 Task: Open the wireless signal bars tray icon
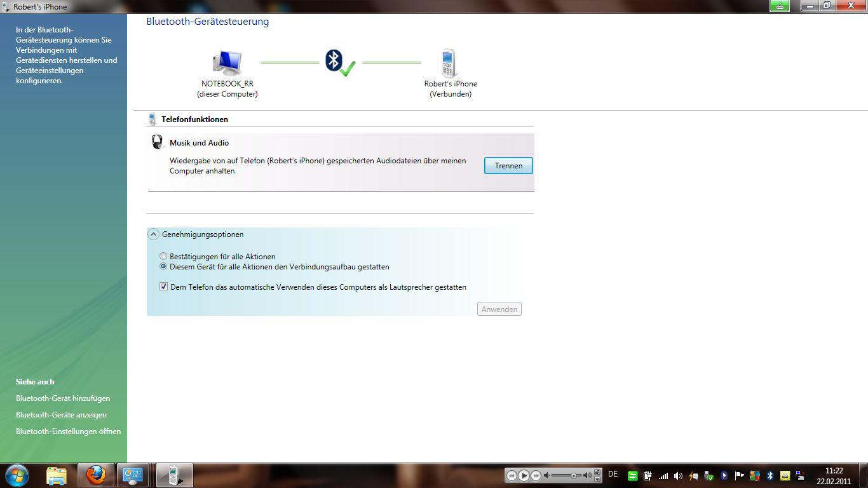tap(663, 476)
